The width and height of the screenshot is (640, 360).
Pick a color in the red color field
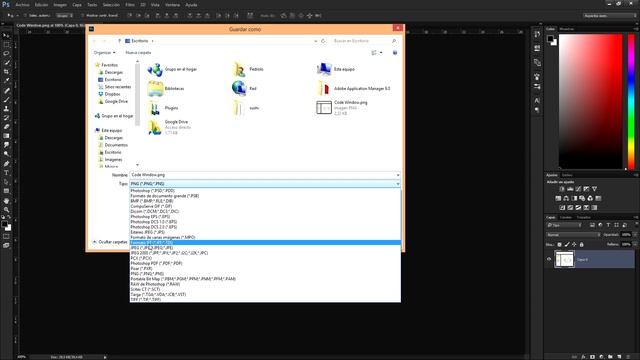tap(591, 101)
